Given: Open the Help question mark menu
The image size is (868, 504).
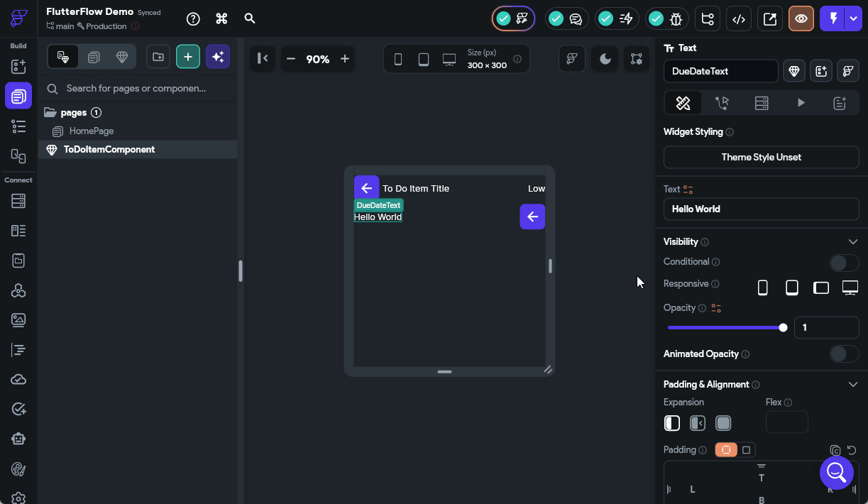Looking at the screenshot, I should pyautogui.click(x=193, y=18).
